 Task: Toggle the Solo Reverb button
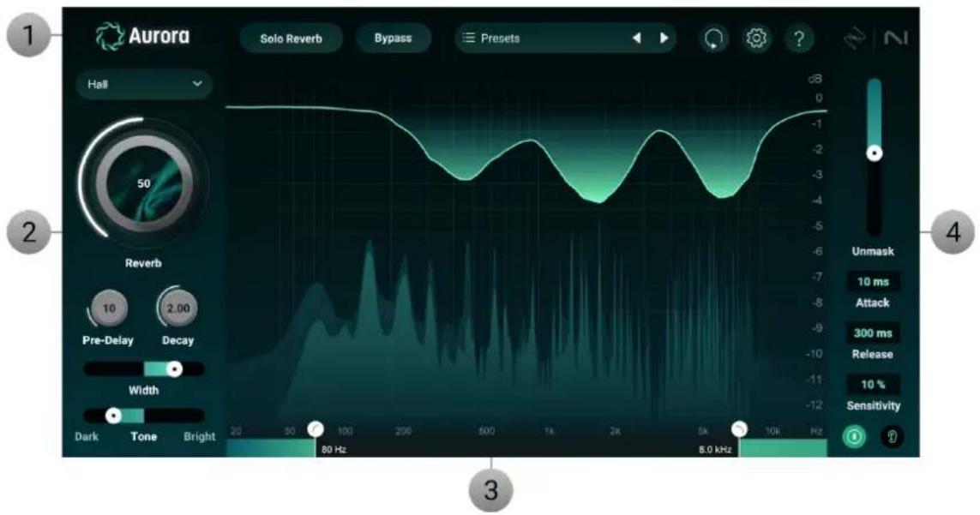(292, 38)
